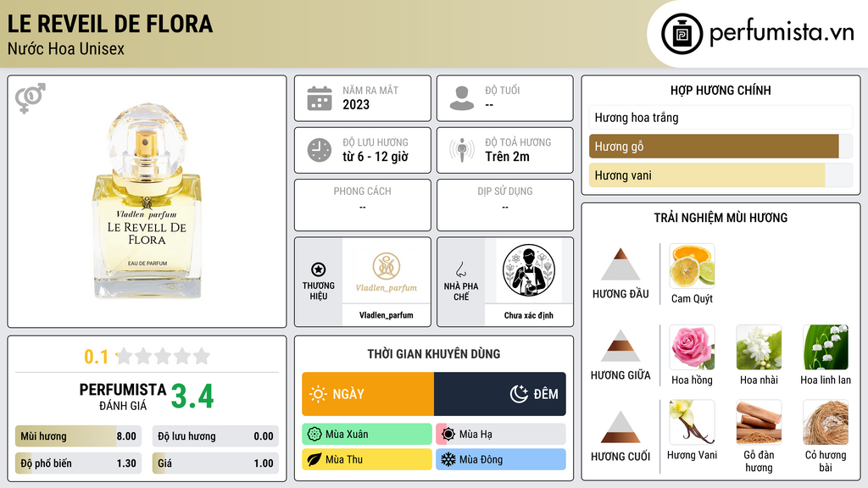Viewport: 868px width, 488px height.
Task: Select the Đêm night segment
Action: (x=500, y=394)
